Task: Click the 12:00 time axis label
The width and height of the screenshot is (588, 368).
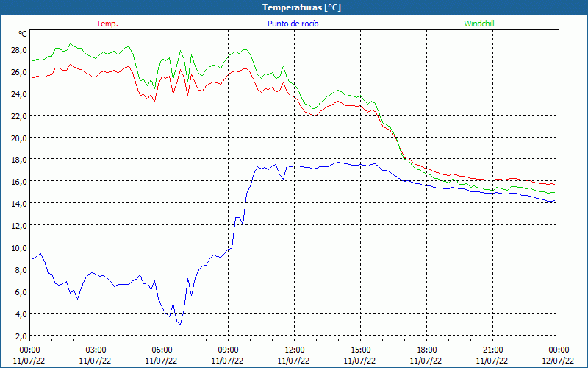Action: [295, 350]
